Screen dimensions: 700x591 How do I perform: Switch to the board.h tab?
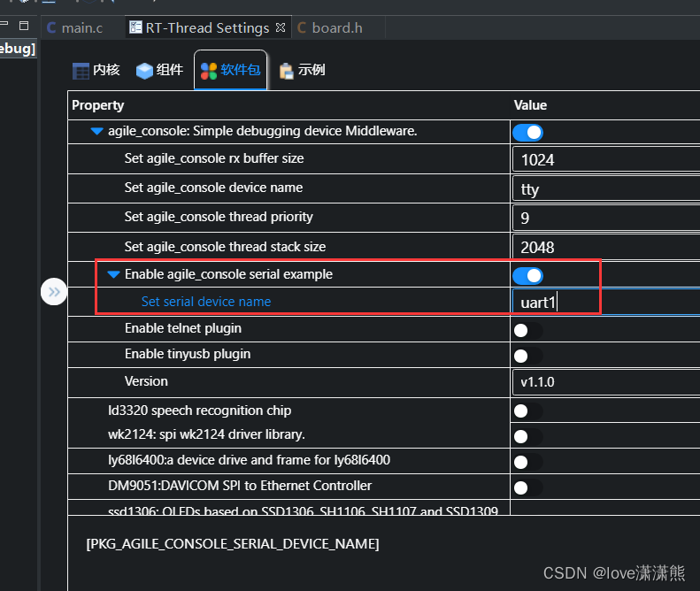337,27
